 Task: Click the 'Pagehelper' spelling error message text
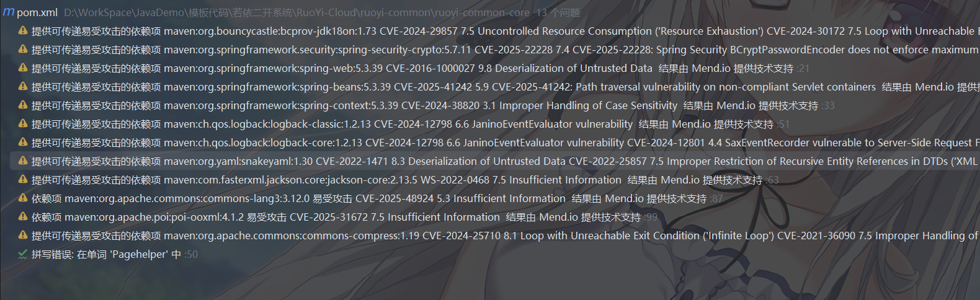(x=107, y=254)
